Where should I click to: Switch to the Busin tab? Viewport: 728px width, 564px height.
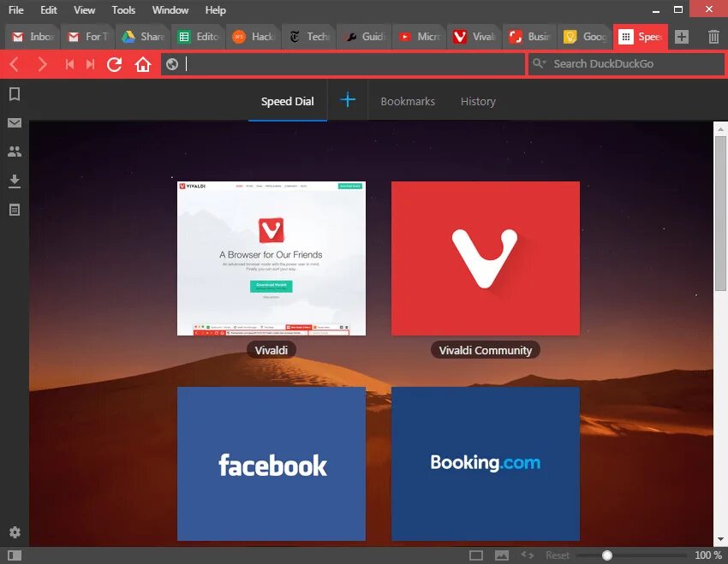(530, 37)
